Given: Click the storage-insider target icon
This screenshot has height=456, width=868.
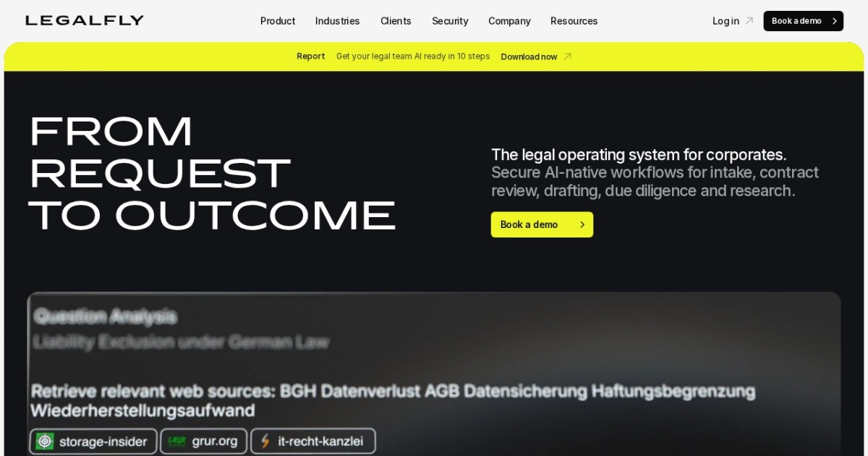Looking at the screenshot, I should pyautogui.click(x=45, y=441).
